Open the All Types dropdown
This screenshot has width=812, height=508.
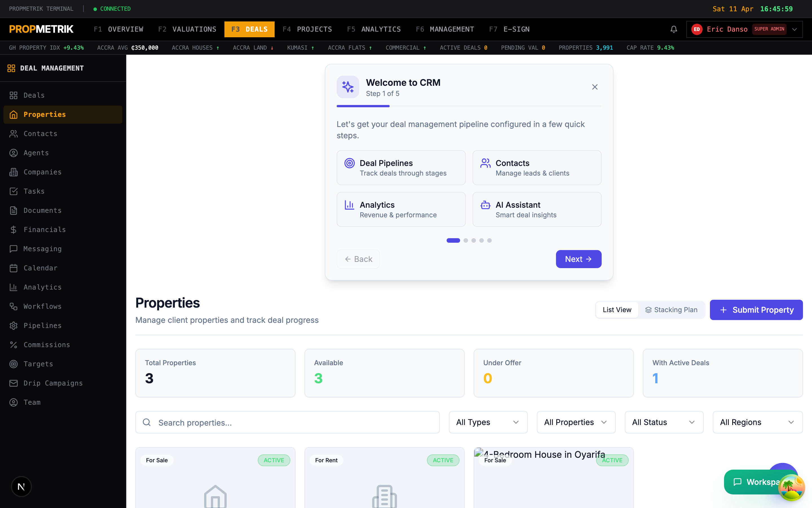pos(488,422)
